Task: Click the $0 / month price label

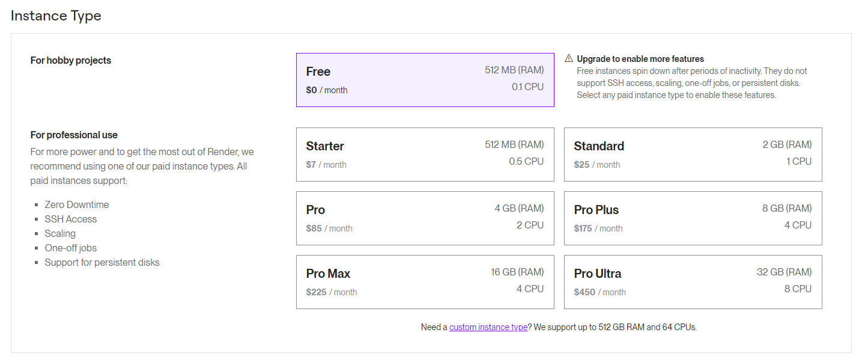Action: click(x=327, y=90)
